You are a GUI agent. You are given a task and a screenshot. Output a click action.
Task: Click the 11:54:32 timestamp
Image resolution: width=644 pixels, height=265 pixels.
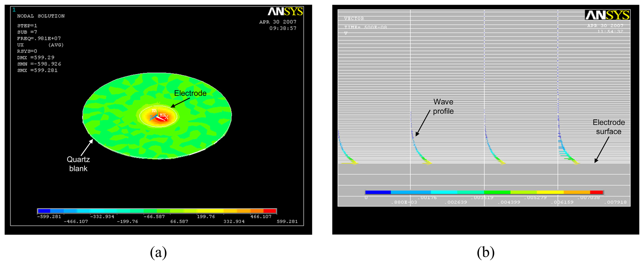tap(610, 31)
